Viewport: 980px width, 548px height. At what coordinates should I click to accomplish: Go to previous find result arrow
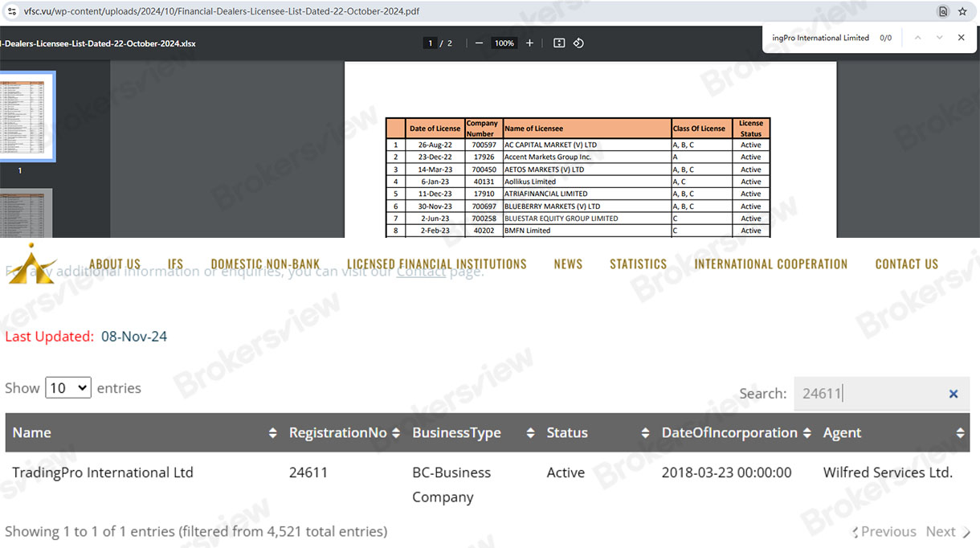(917, 38)
